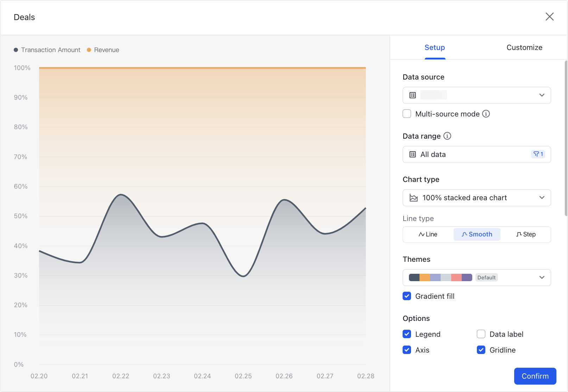Click the 02.22 x-axis date label
The width and height of the screenshot is (568, 392).
121,376
